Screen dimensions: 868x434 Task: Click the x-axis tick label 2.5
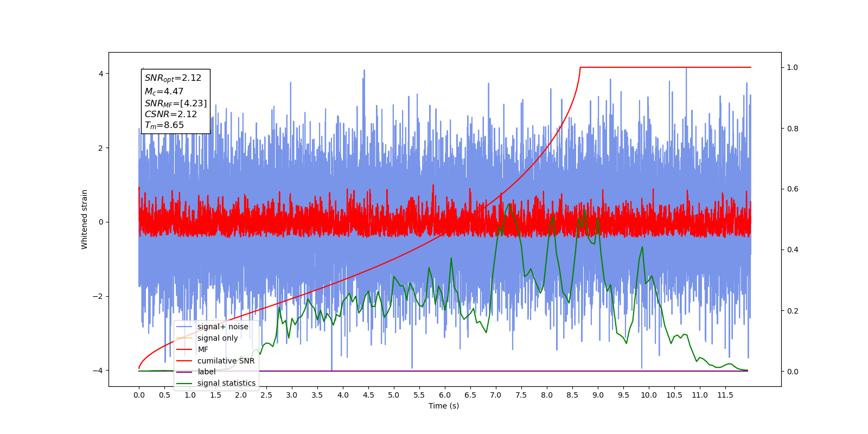click(x=266, y=395)
